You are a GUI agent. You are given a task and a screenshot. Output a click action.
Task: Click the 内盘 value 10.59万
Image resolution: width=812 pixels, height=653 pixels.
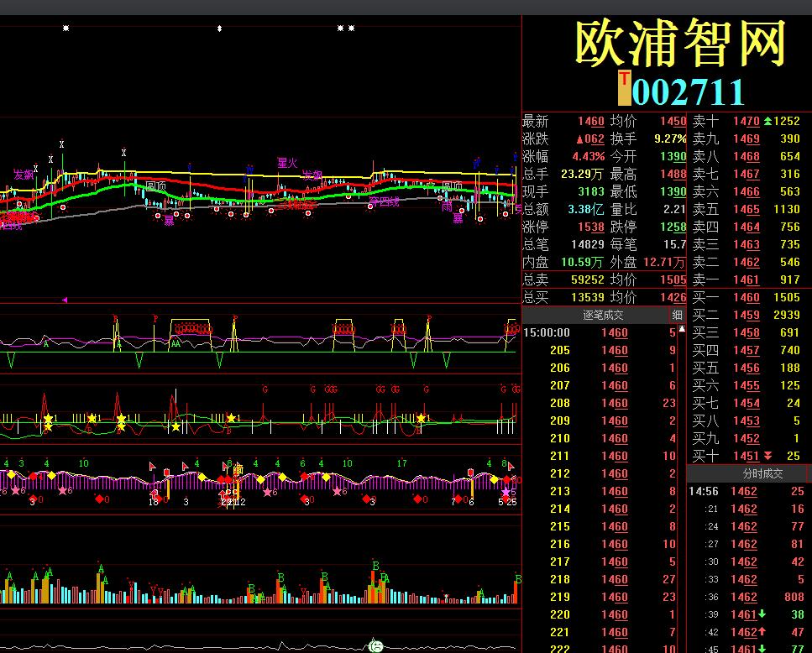(583, 262)
